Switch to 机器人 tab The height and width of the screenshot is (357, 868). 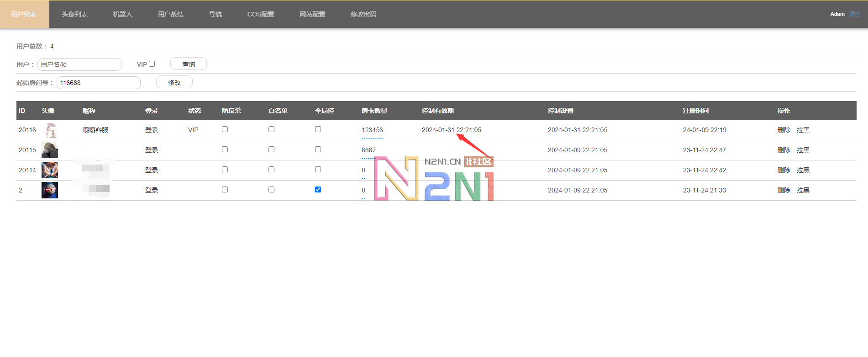tap(122, 14)
